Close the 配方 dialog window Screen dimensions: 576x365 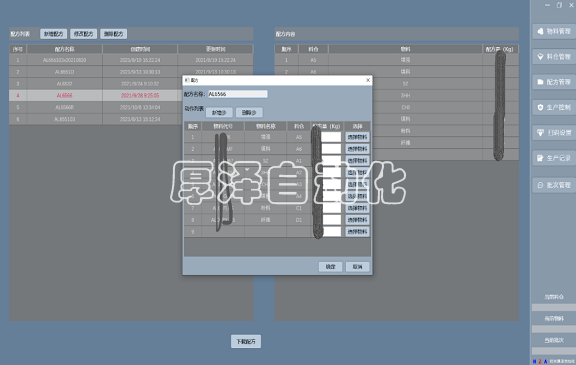[x=368, y=80]
